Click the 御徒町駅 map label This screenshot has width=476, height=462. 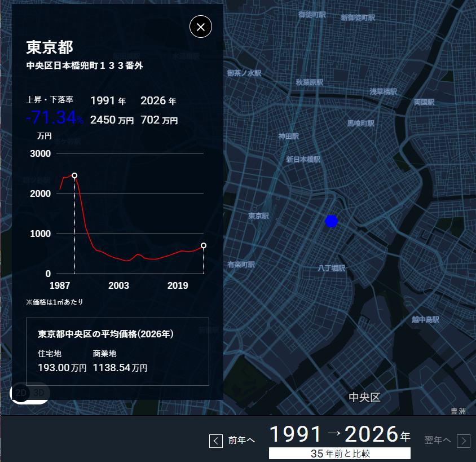pos(312,15)
